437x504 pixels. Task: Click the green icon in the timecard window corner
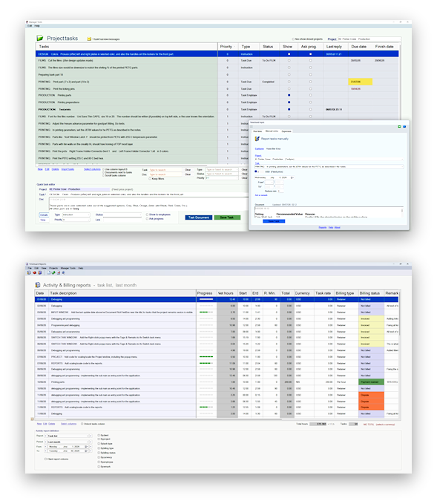tap(399, 127)
